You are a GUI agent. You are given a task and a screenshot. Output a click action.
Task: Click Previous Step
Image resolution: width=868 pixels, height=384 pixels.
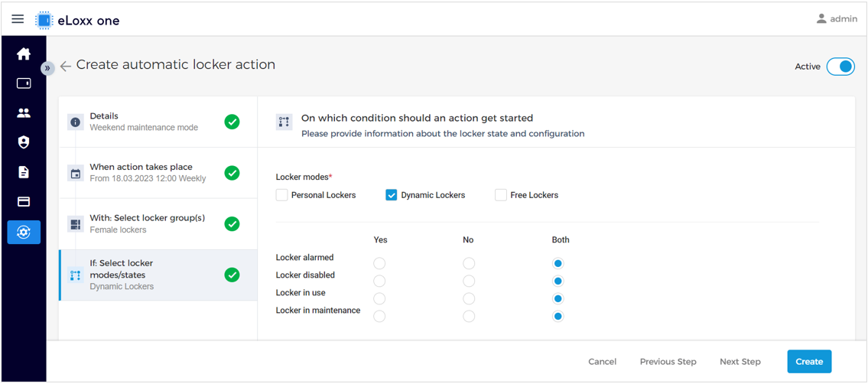668,362
